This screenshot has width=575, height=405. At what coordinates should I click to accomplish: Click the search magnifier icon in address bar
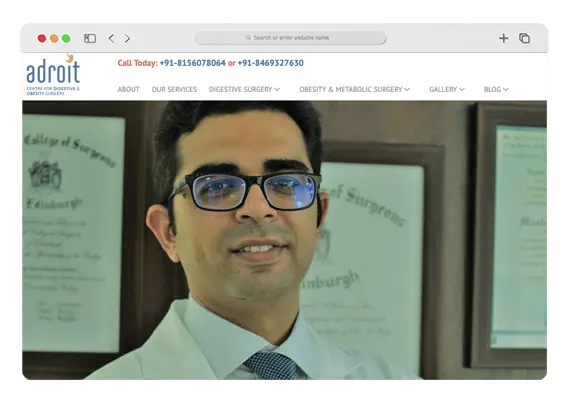click(x=248, y=37)
